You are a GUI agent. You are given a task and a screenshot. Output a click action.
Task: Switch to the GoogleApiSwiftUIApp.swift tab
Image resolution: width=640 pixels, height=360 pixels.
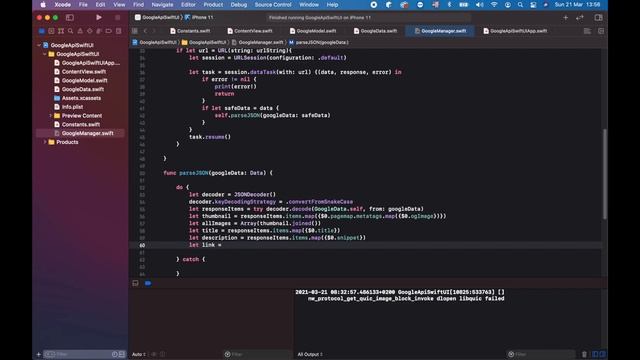(515, 31)
